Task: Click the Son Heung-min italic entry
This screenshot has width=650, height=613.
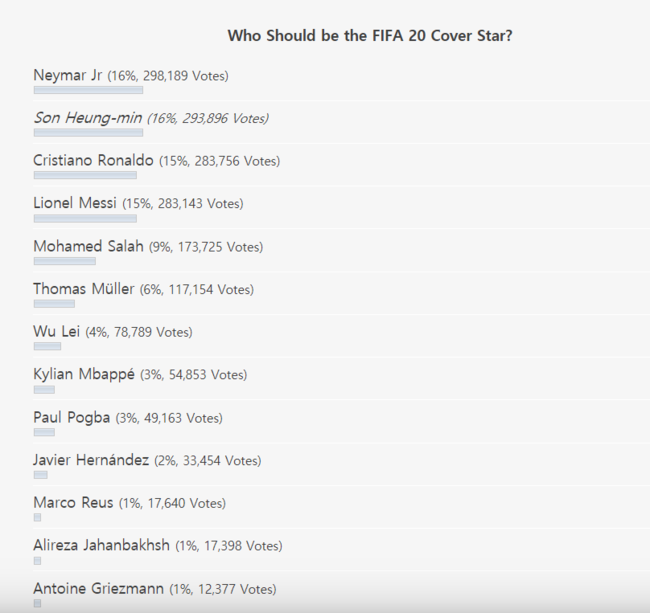Action: click(151, 118)
